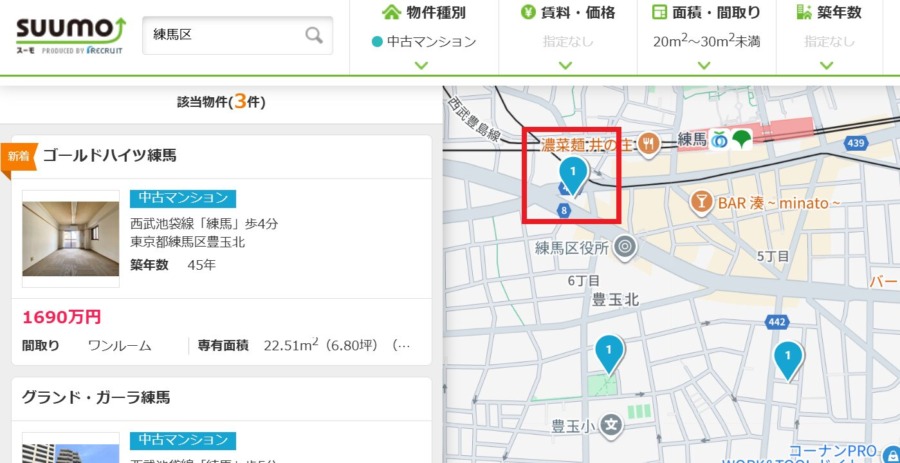The image size is (900, 463).
Task: Click the 濃菜麺 井の主 restaurant marker
Action: [x=648, y=143]
